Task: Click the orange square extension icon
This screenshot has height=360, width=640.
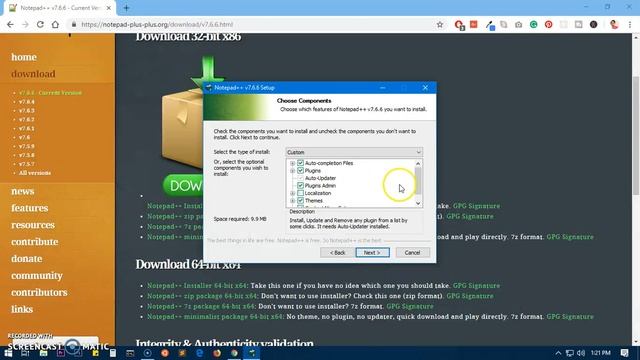Action: tap(473, 24)
